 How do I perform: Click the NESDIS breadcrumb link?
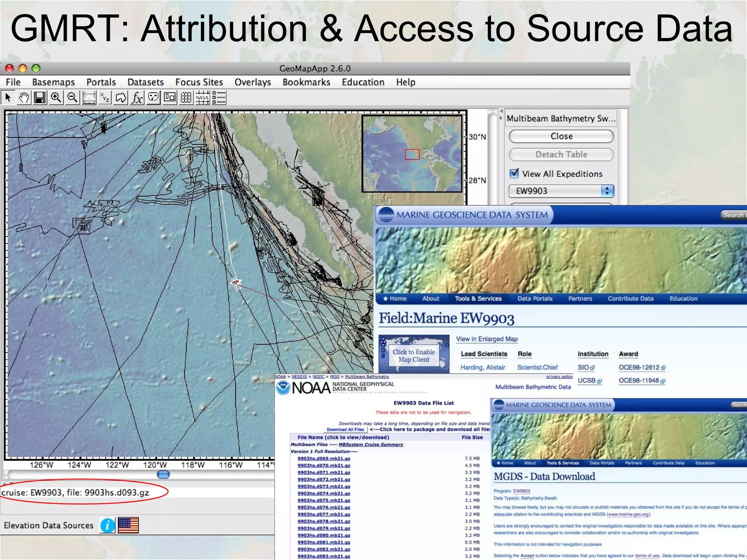point(299,377)
